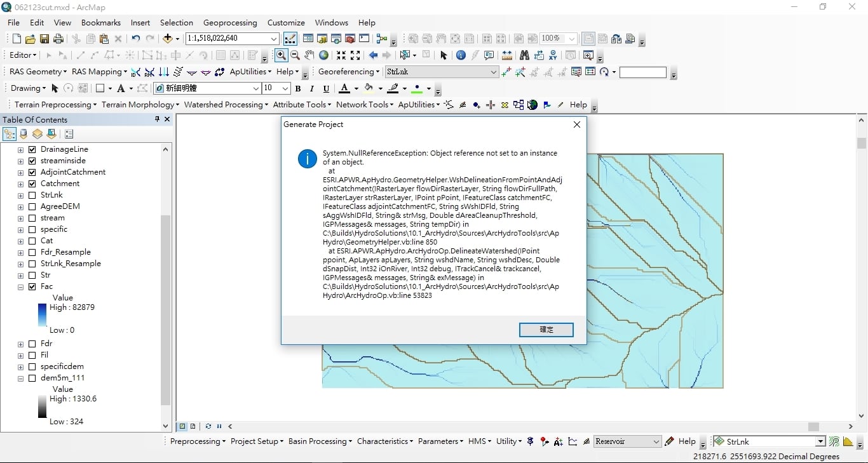Open the Project Setup menu button
The height and width of the screenshot is (463, 868).
pos(257,441)
